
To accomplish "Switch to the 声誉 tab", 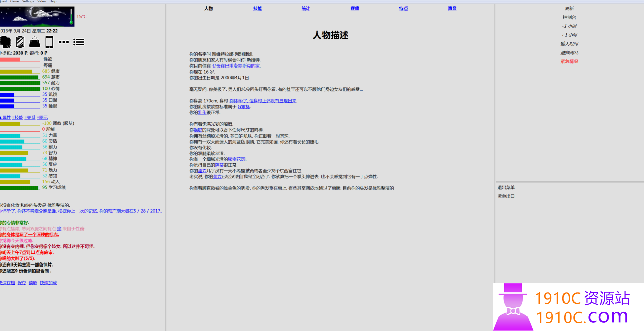I will click(452, 9).
